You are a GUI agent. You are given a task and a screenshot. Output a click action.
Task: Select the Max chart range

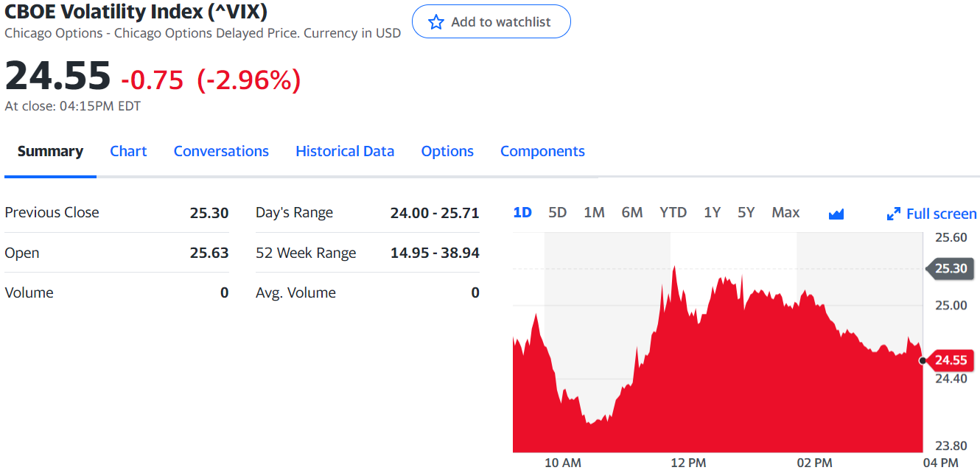tap(785, 212)
